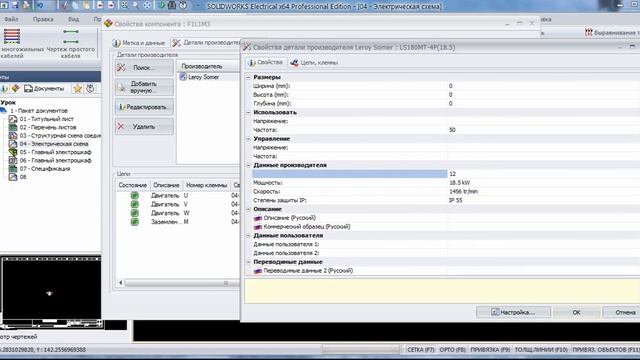
Task: Click the green status icon for Двигатель W
Action: pos(134,213)
